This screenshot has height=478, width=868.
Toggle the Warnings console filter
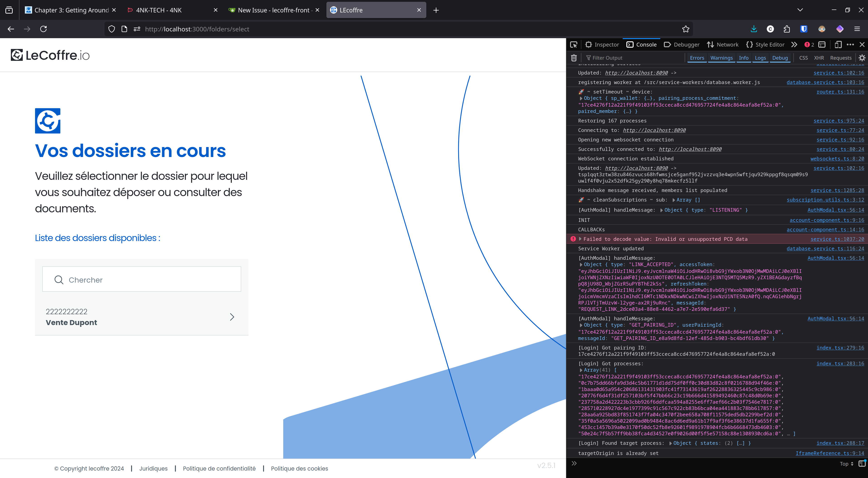[722, 58]
